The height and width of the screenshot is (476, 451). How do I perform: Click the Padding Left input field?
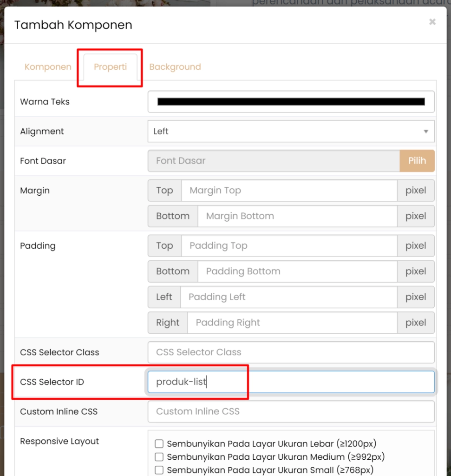pos(288,297)
